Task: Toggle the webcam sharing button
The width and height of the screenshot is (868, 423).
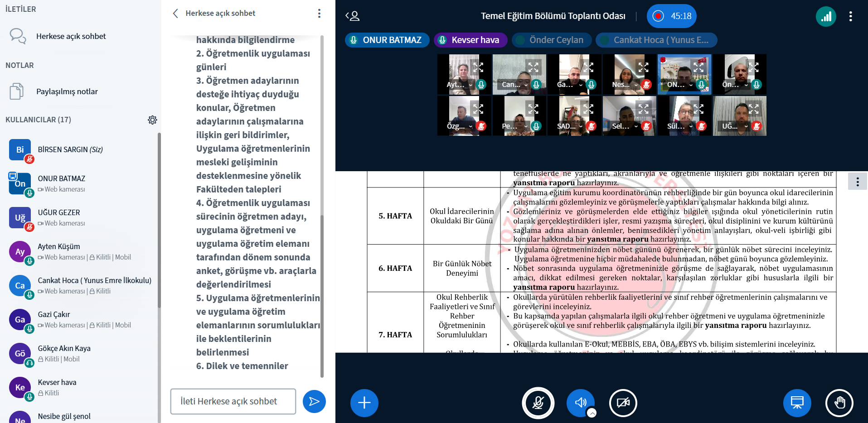Action: pyautogui.click(x=623, y=403)
